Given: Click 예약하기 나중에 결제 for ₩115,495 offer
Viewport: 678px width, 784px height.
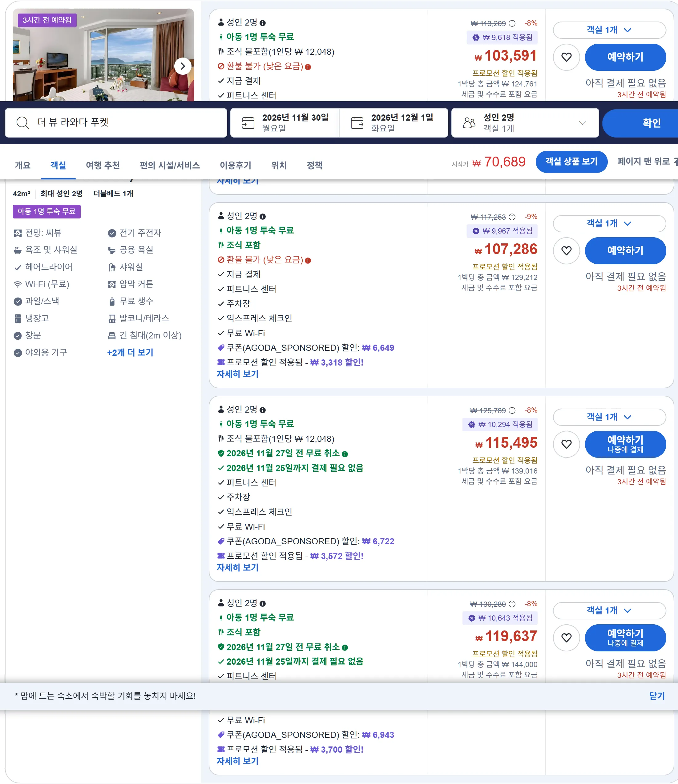Looking at the screenshot, I should [x=625, y=444].
